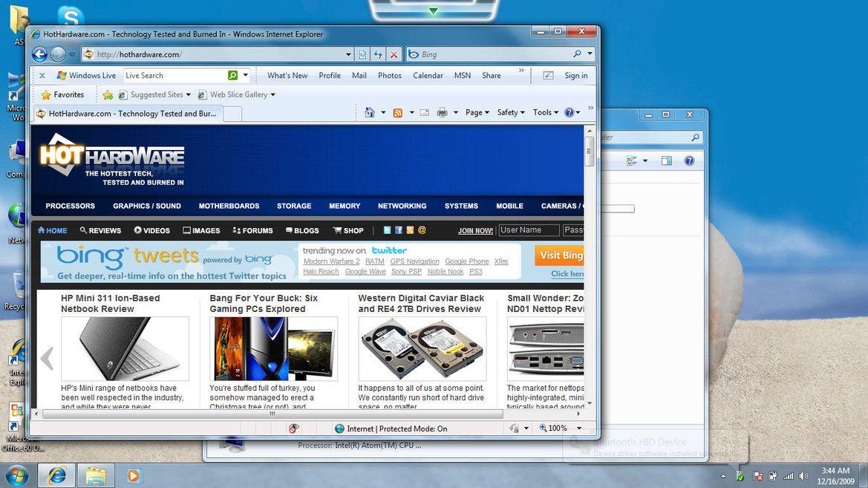Open recent pages dropdown arrow
This screenshot has width=868, height=488.
click(72, 54)
